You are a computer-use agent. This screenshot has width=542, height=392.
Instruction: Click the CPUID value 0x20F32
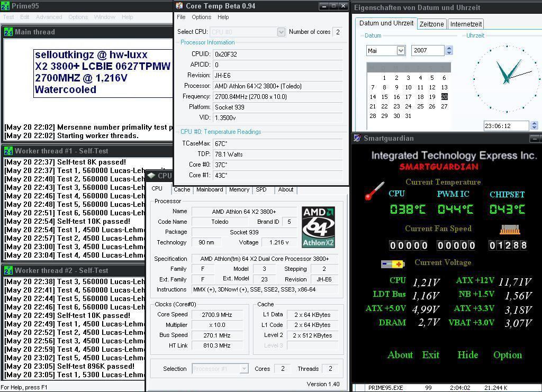coord(277,54)
